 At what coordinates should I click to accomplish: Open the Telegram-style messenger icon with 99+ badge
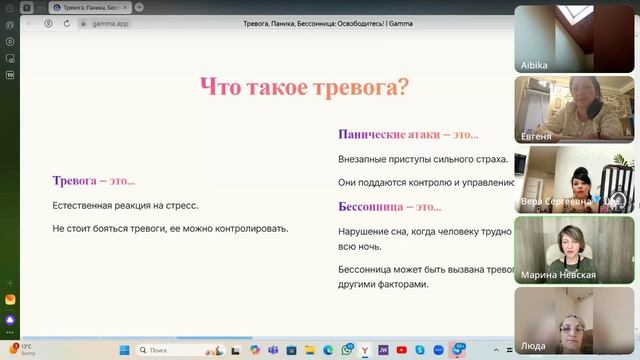tap(458, 349)
